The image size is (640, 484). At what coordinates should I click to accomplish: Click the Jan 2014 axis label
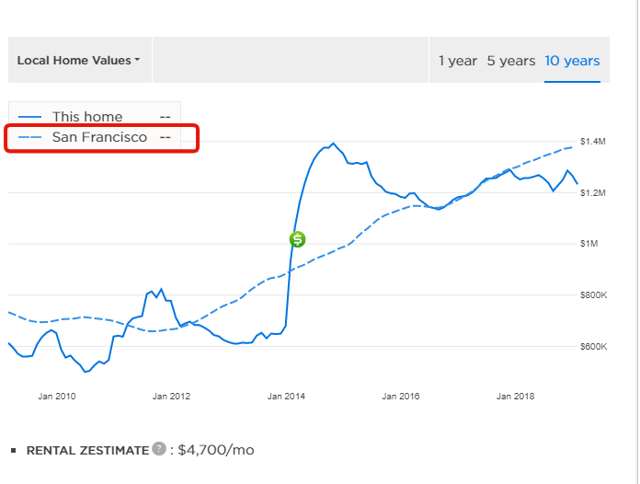point(286,396)
